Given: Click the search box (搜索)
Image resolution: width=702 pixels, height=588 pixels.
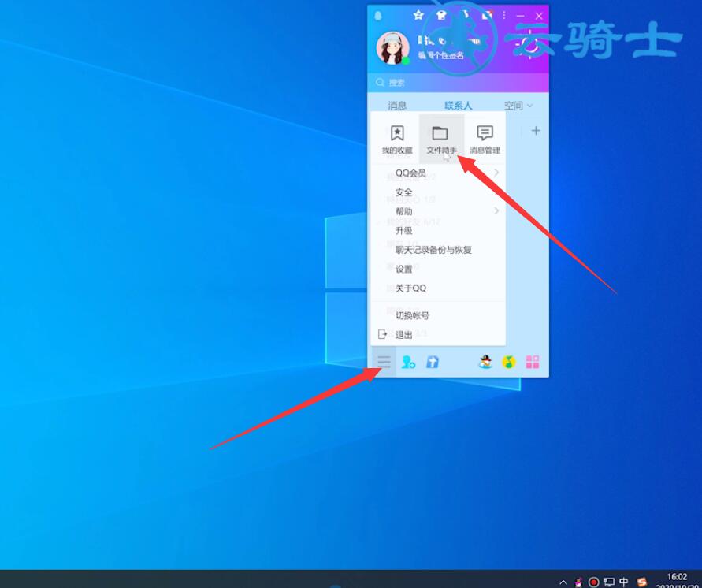Looking at the screenshot, I should pyautogui.click(x=458, y=83).
